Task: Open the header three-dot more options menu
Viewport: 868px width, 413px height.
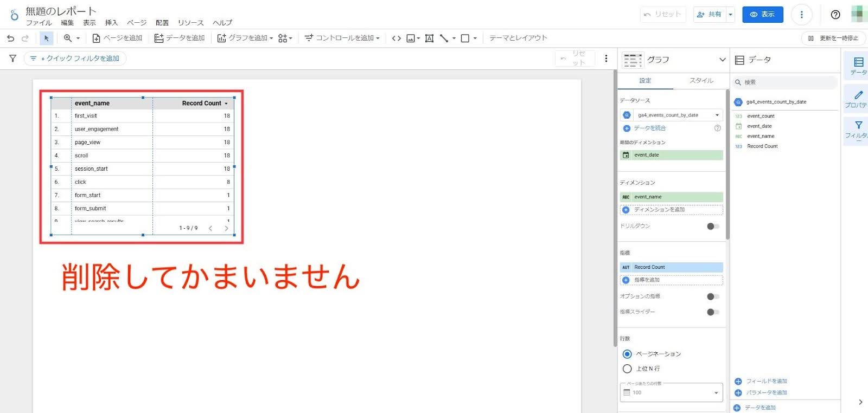Action: click(801, 15)
